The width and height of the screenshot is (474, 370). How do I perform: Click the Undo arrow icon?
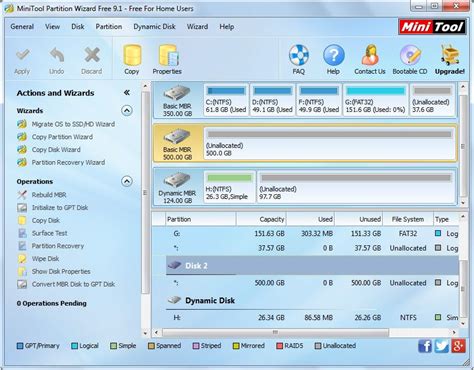pos(57,55)
